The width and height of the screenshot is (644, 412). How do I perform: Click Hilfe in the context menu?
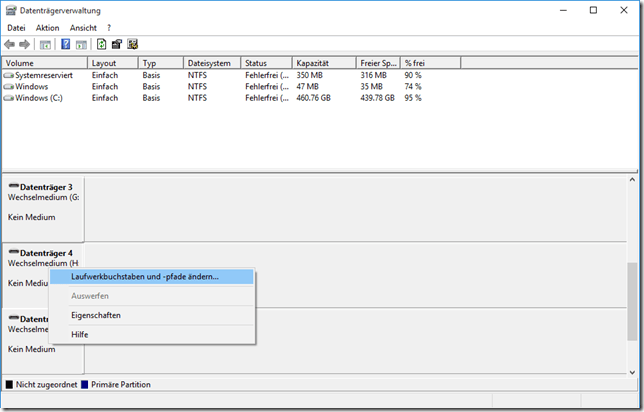pos(80,334)
